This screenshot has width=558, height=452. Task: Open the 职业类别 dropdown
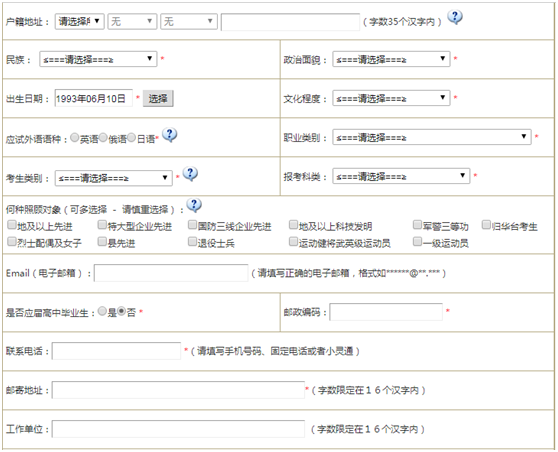(x=432, y=137)
